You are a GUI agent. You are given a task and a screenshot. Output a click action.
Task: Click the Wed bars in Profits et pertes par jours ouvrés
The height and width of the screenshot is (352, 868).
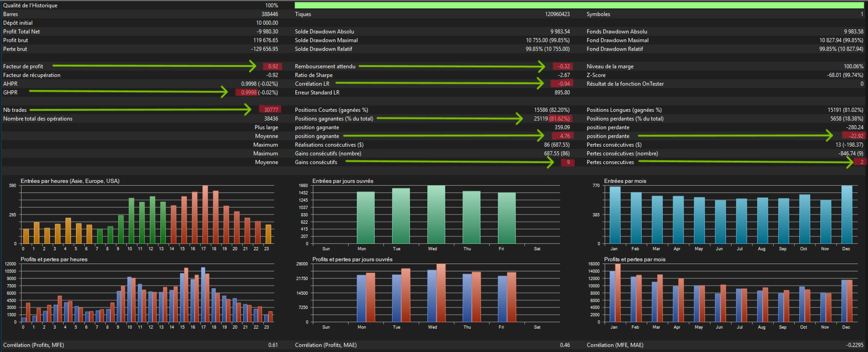[x=437, y=293]
